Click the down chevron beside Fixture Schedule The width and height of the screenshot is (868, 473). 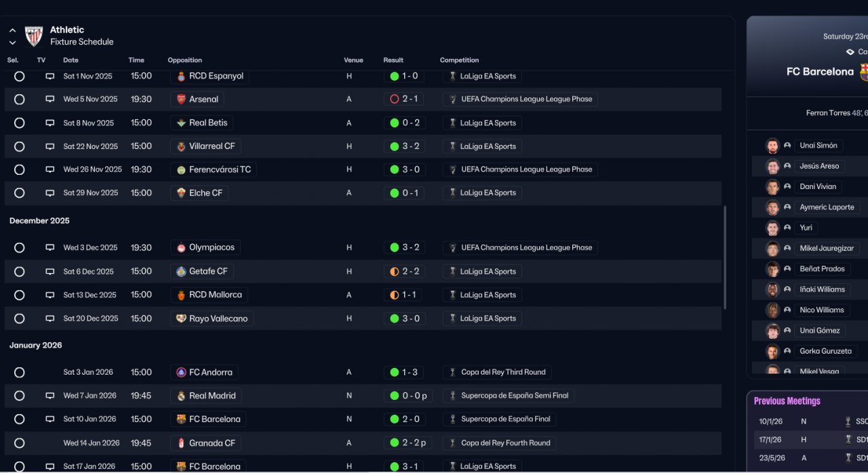coord(12,43)
